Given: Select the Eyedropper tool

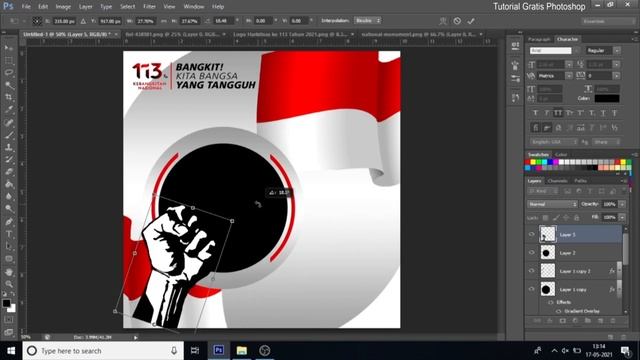Looking at the screenshot, I should [9, 109].
